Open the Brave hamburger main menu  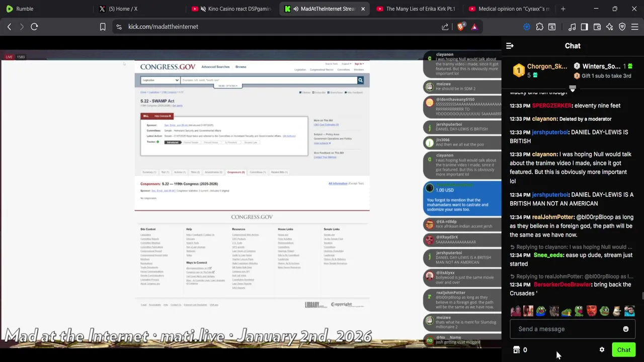click(635, 27)
